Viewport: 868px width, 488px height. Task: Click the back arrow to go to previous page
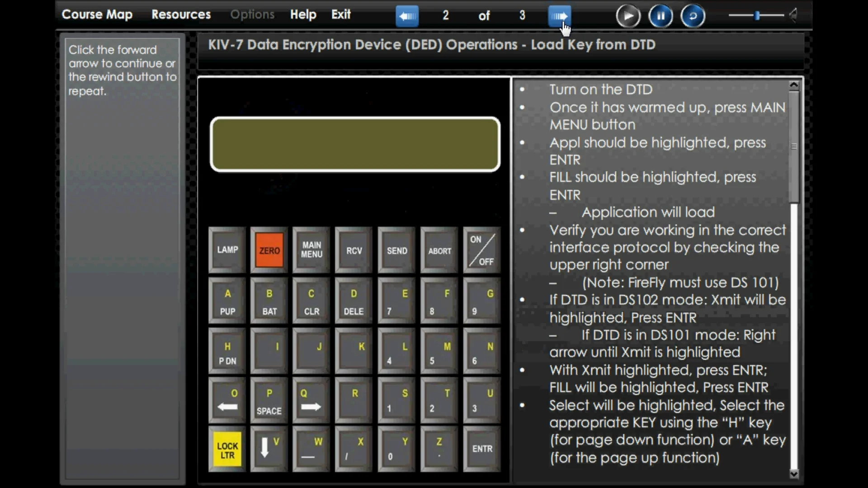[x=406, y=16]
